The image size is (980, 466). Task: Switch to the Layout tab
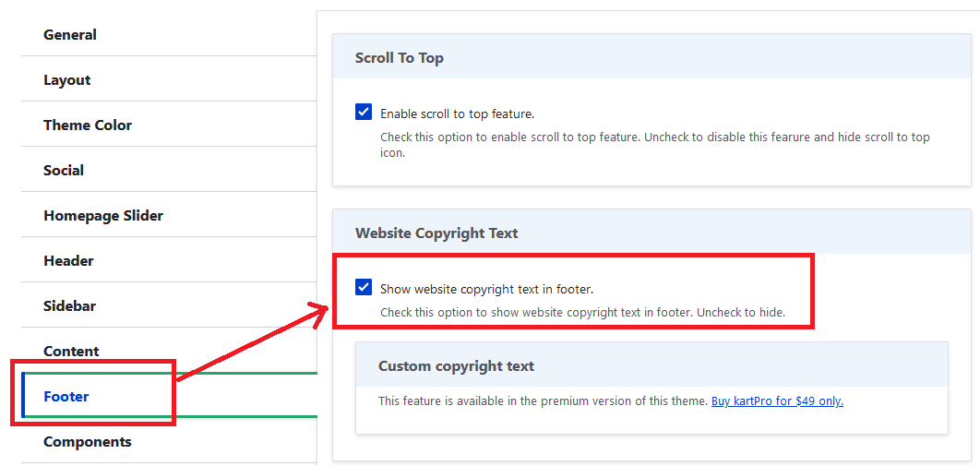pos(67,80)
